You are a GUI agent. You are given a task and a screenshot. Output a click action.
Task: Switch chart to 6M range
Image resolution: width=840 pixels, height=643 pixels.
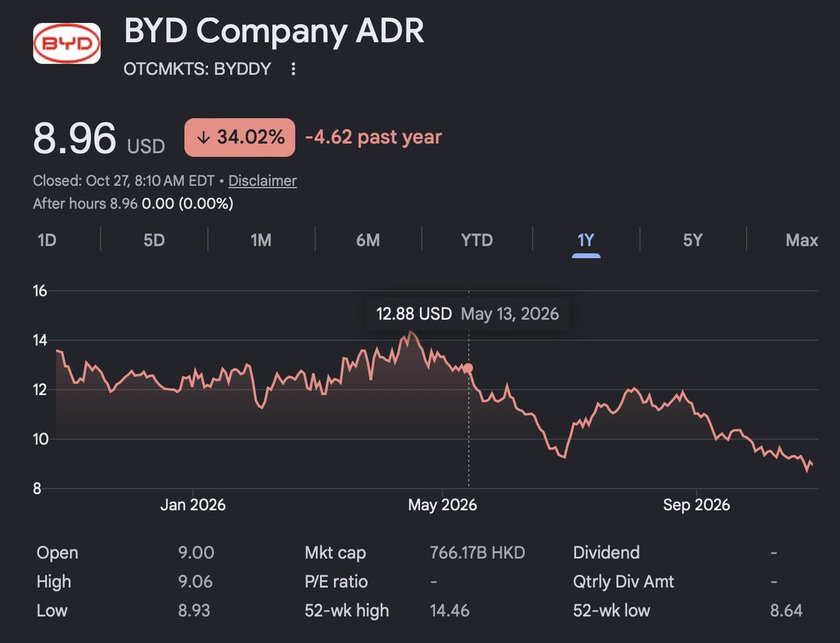pyautogui.click(x=368, y=240)
